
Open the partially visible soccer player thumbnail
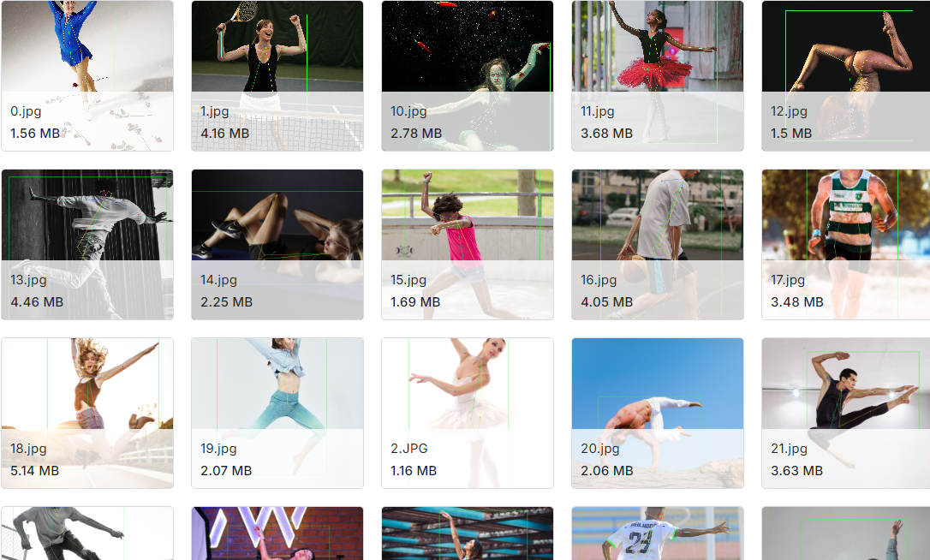pos(657,533)
